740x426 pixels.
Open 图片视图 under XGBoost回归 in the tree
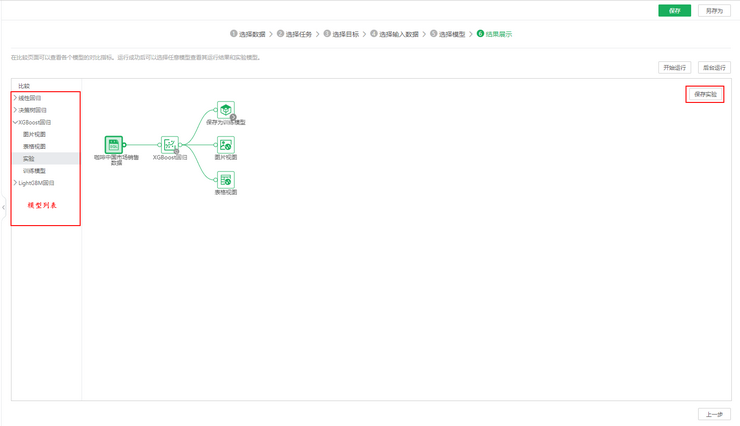[34, 134]
